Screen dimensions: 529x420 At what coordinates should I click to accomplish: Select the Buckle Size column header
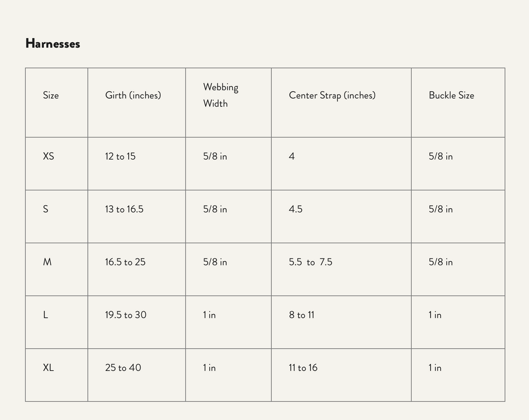tap(451, 96)
